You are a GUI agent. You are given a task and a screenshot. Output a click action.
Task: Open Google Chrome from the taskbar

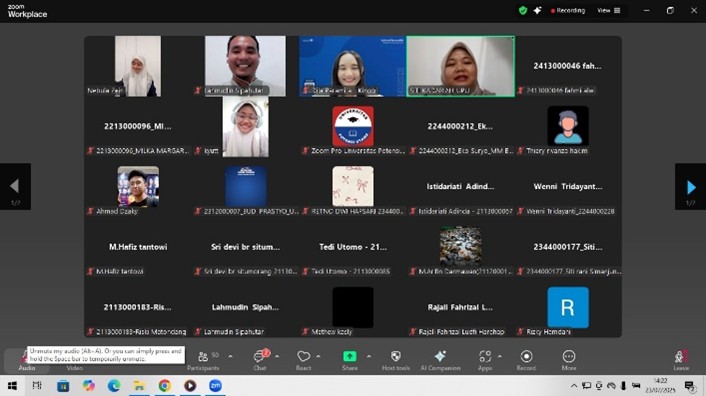pos(165,386)
